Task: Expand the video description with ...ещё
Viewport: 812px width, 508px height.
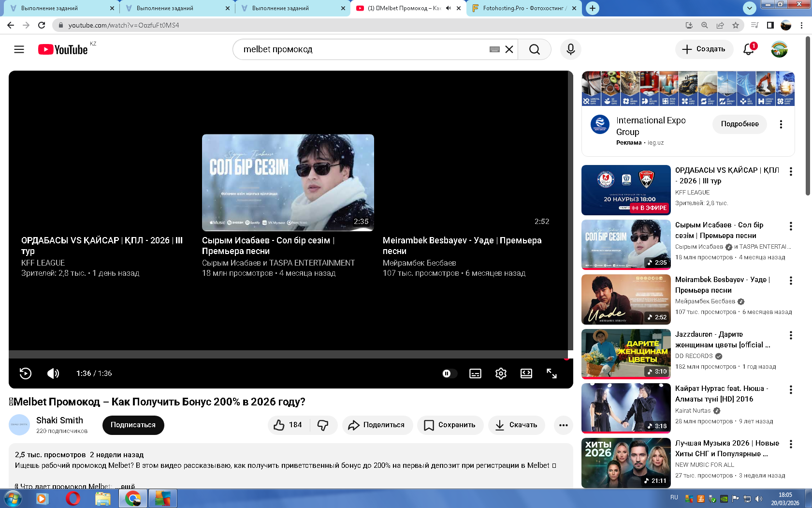Action: pos(125,486)
